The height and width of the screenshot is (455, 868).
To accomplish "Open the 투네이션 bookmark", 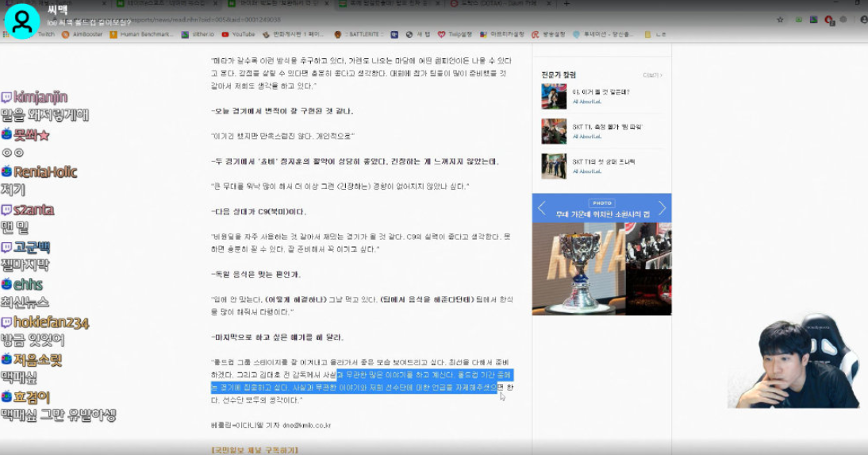I will 603,34.
